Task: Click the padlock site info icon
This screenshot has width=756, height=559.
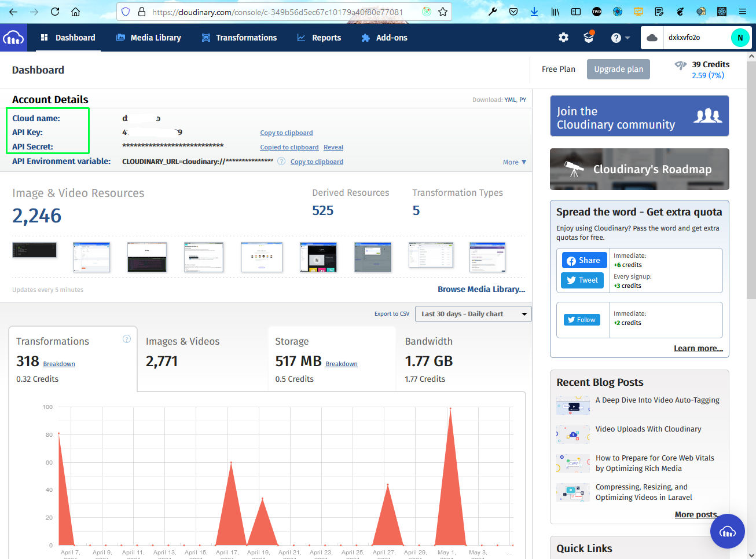Action: (141, 12)
